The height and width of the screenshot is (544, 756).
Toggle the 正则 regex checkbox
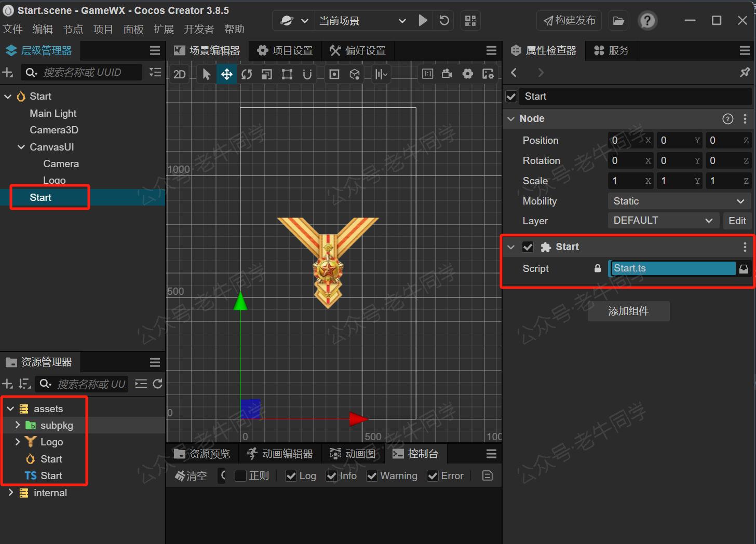[x=240, y=475]
